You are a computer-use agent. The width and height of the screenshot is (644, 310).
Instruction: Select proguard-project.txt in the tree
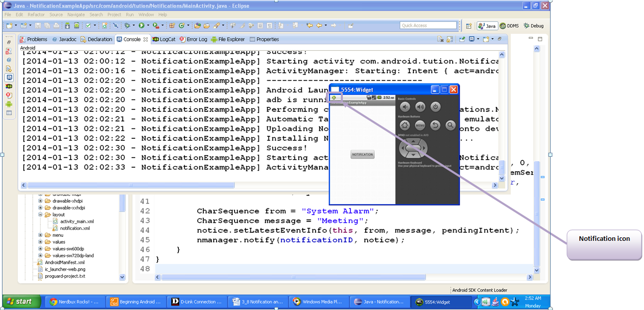[x=61, y=276]
